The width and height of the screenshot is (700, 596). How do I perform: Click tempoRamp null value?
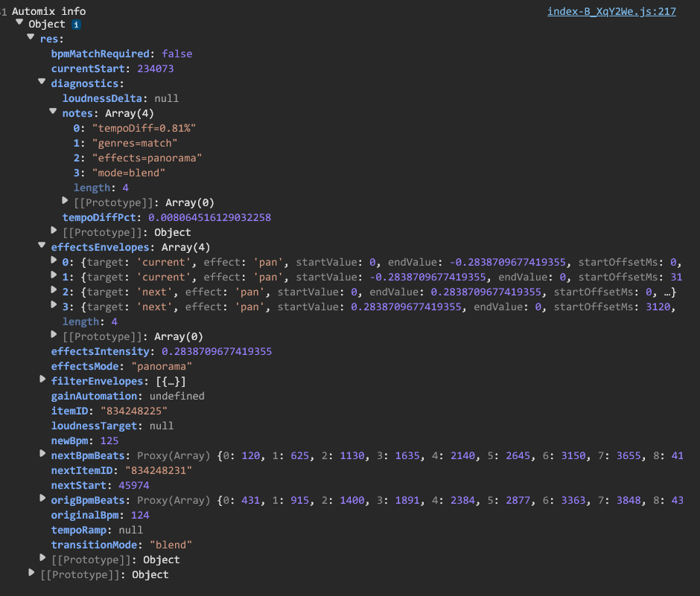pos(131,530)
